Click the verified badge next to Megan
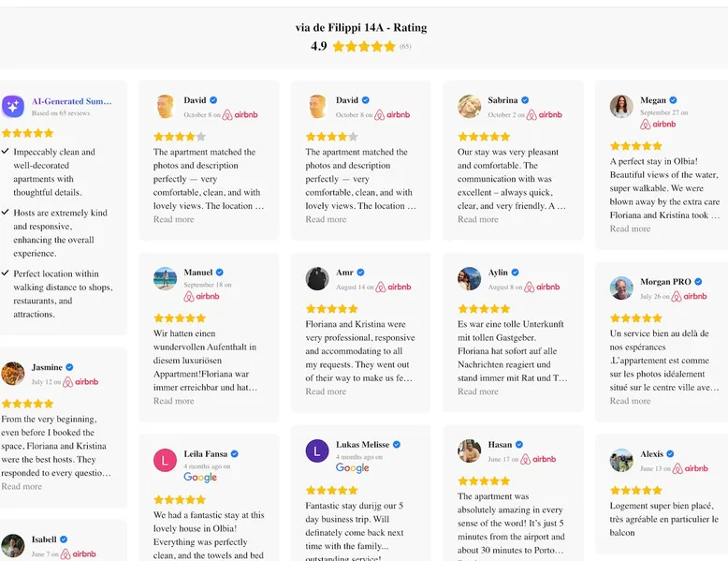 click(673, 100)
